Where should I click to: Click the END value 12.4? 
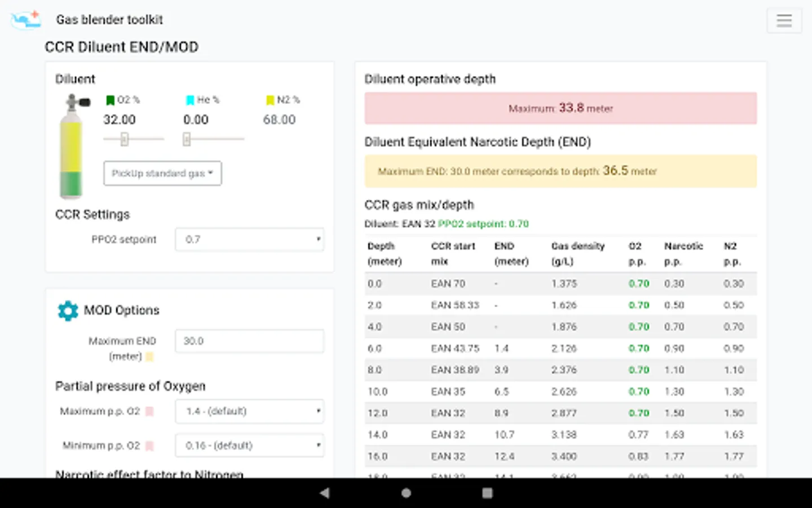coord(504,457)
